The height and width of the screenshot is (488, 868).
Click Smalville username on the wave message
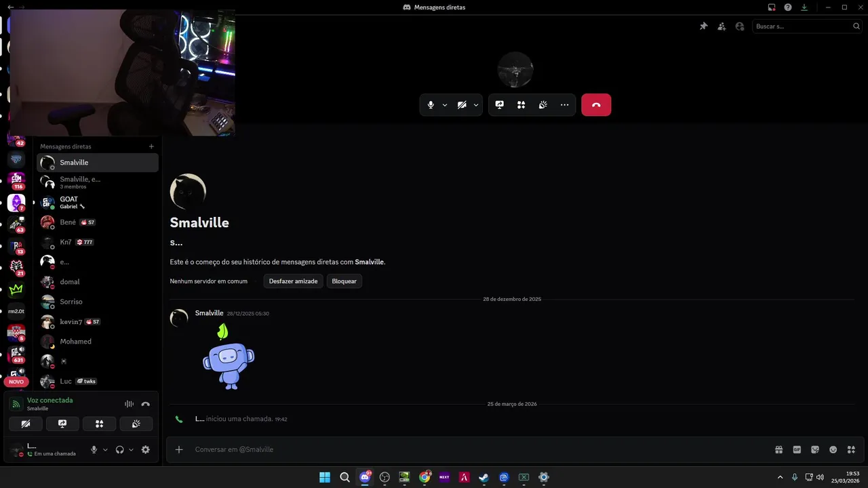pyautogui.click(x=209, y=313)
